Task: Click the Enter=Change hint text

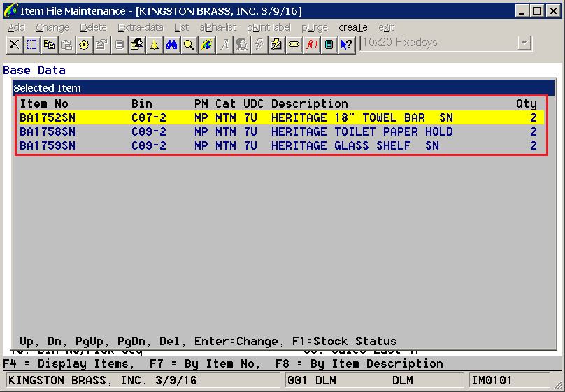Action: click(x=236, y=341)
